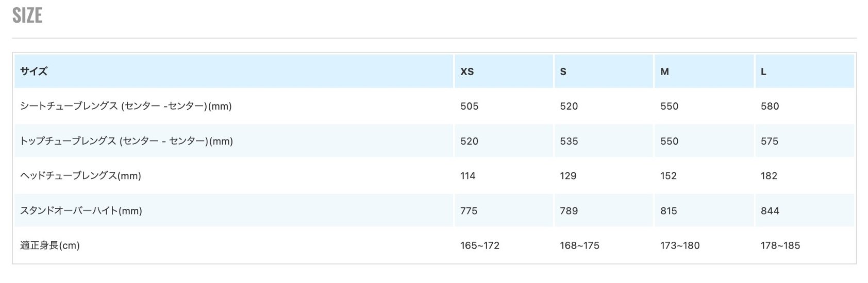
Task: Click the サイズ header cell
Action: pos(34,72)
